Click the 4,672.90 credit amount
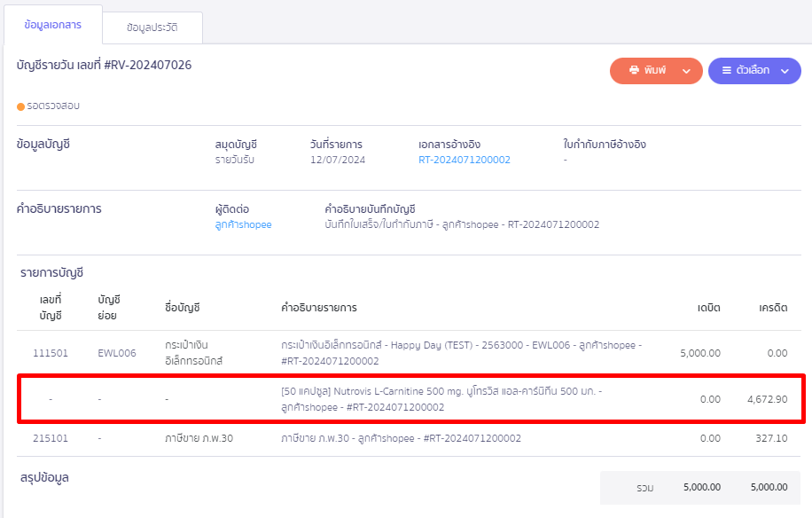The width and height of the screenshot is (812, 518). 767,399
